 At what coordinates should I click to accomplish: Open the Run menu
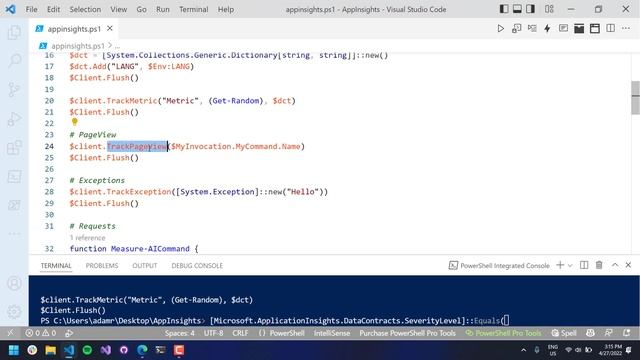pyautogui.click(x=162, y=9)
